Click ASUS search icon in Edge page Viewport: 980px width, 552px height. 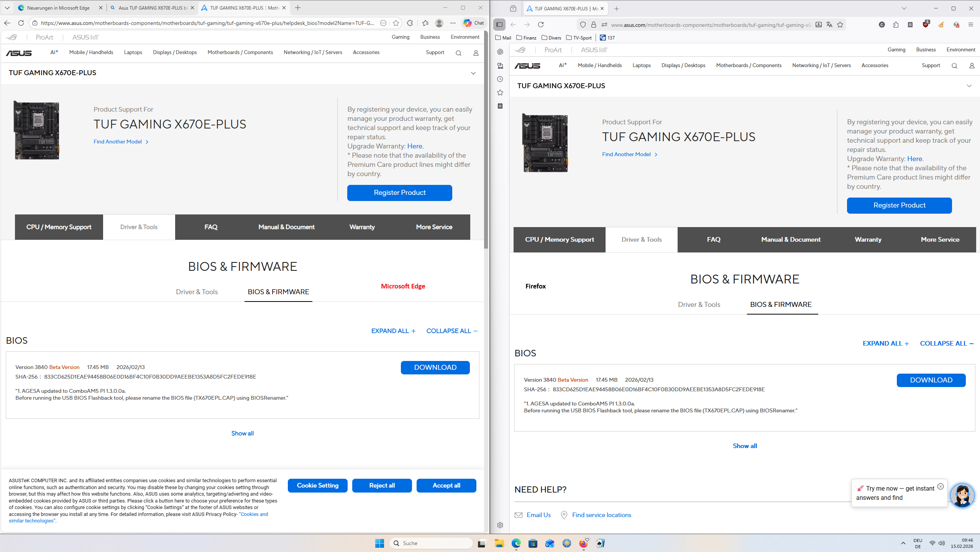[x=458, y=53]
